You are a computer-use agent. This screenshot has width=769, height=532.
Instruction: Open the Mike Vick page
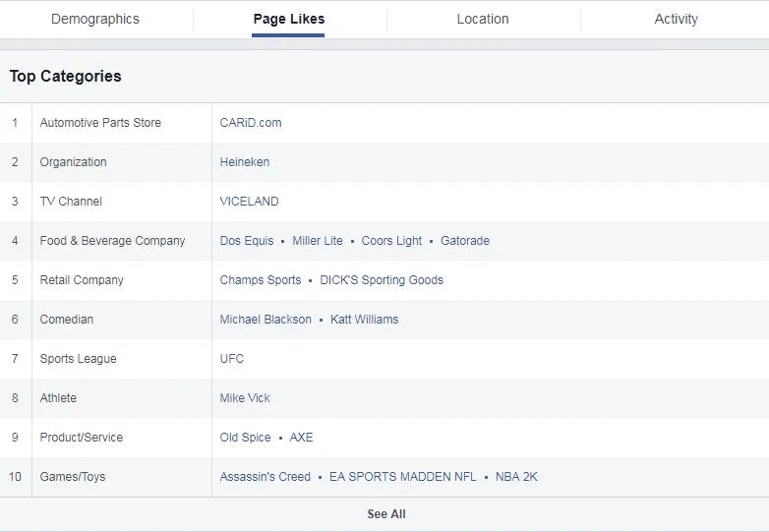[245, 398]
